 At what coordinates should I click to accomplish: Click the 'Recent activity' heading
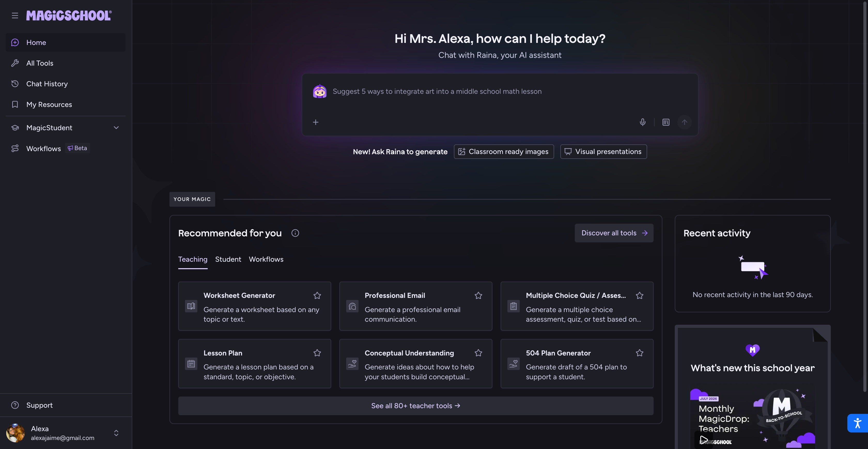coord(717,233)
